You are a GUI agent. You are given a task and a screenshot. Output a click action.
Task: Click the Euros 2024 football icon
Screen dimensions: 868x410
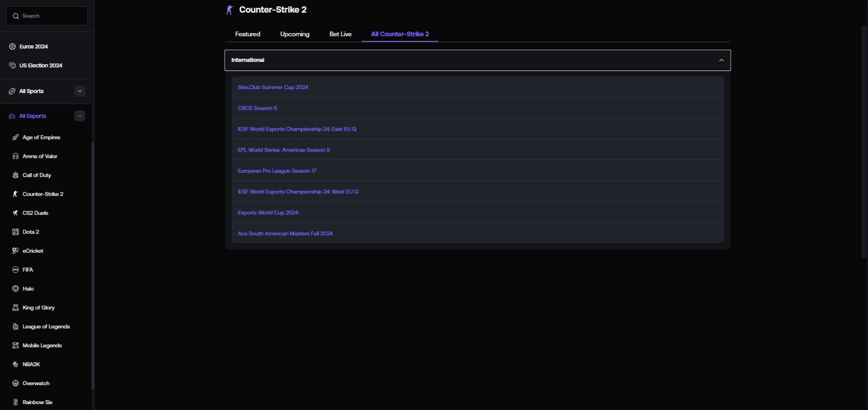(12, 47)
